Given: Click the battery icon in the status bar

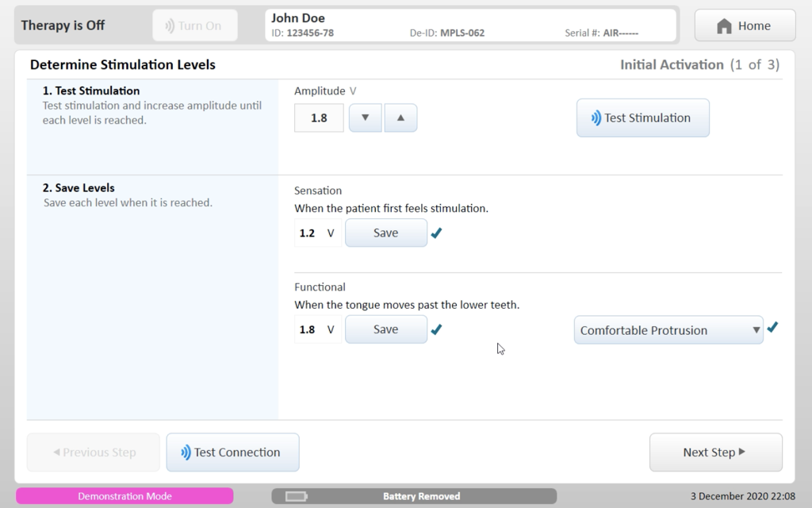Looking at the screenshot, I should pos(297,496).
